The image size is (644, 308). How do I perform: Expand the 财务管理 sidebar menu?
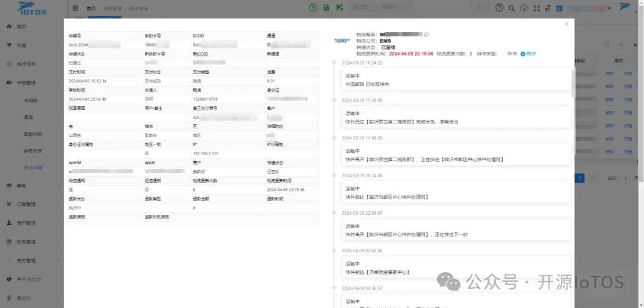coord(33,242)
